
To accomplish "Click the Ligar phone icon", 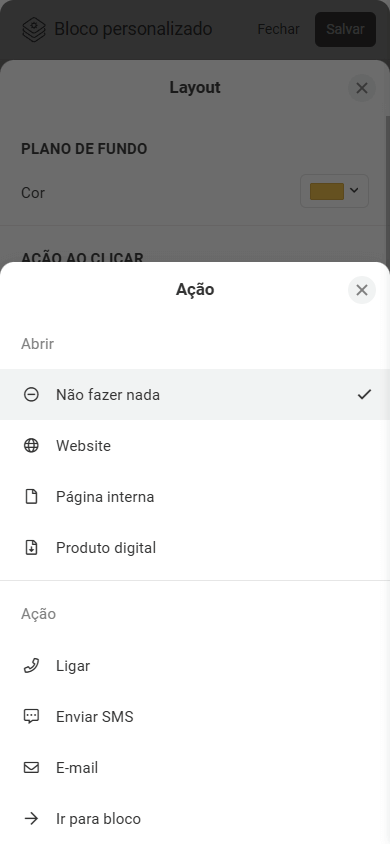I will point(31,666).
